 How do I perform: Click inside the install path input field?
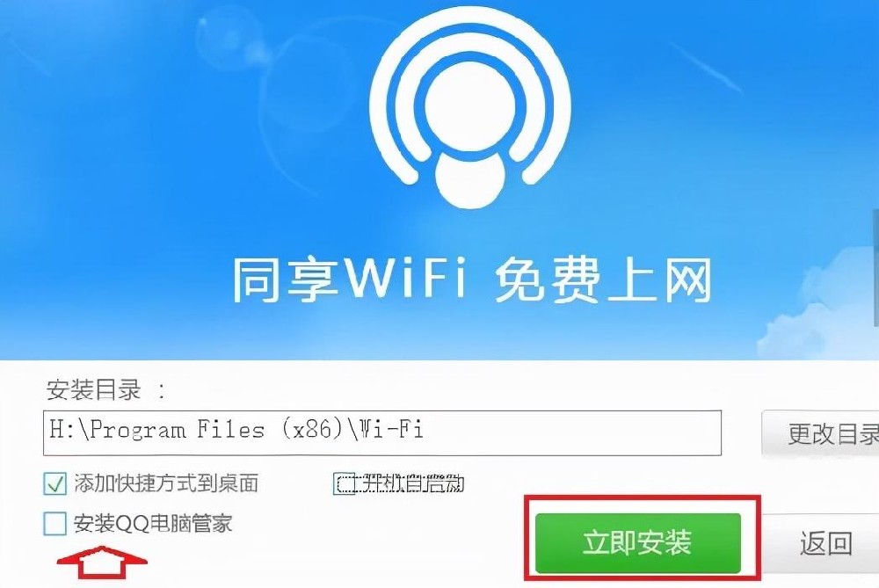pos(382,432)
